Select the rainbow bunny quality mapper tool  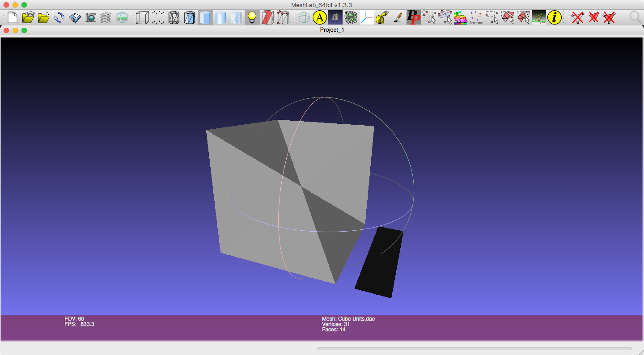pos(460,18)
